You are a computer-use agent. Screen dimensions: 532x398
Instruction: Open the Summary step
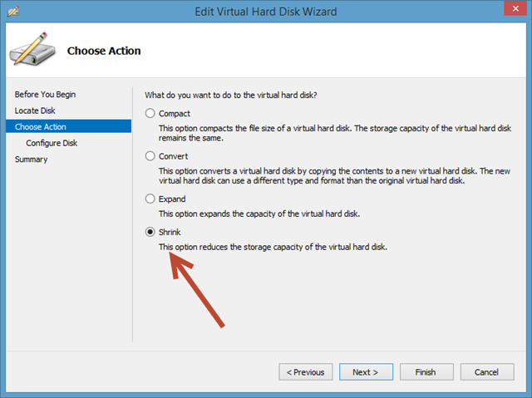pyautogui.click(x=32, y=160)
